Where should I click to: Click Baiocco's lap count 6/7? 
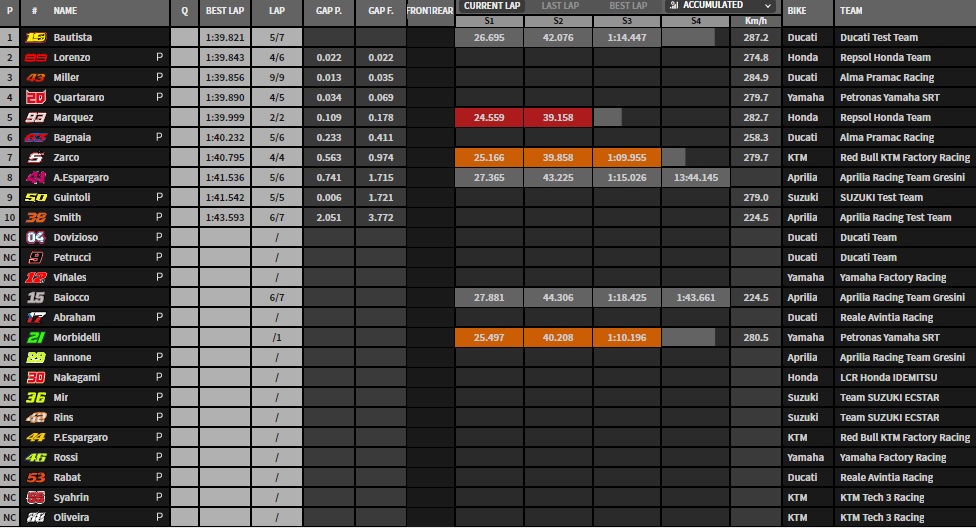277,297
